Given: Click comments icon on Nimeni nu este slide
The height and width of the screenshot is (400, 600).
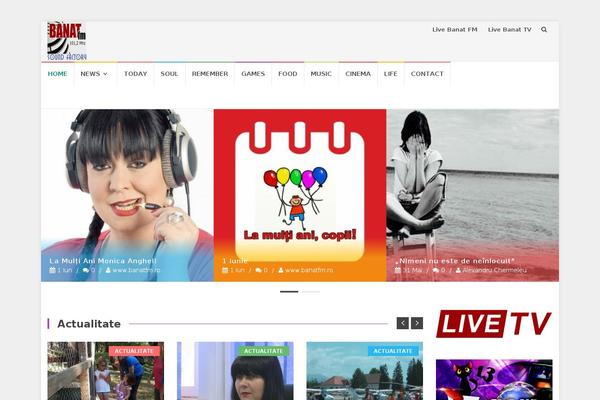Looking at the screenshot, I should pos(436,270).
